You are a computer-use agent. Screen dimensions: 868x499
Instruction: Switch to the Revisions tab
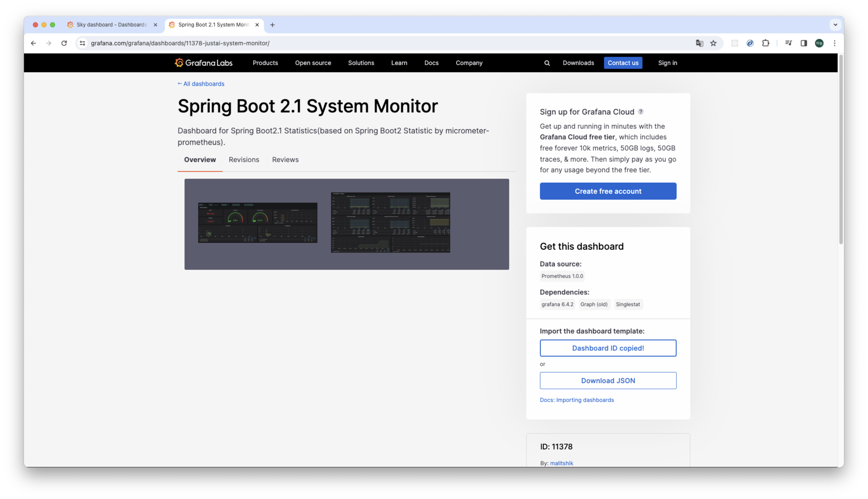coord(244,160)
